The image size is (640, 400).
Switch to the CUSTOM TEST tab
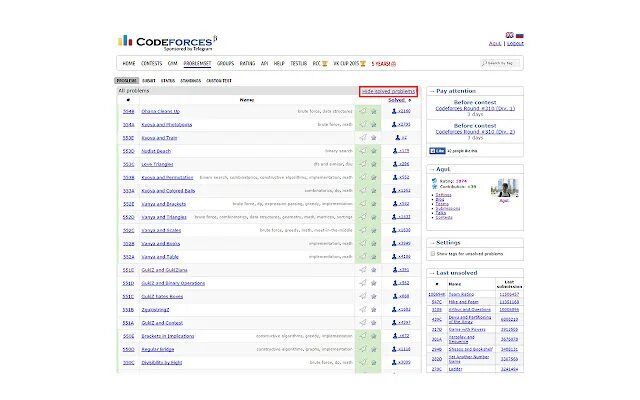(x=219, y=80)
